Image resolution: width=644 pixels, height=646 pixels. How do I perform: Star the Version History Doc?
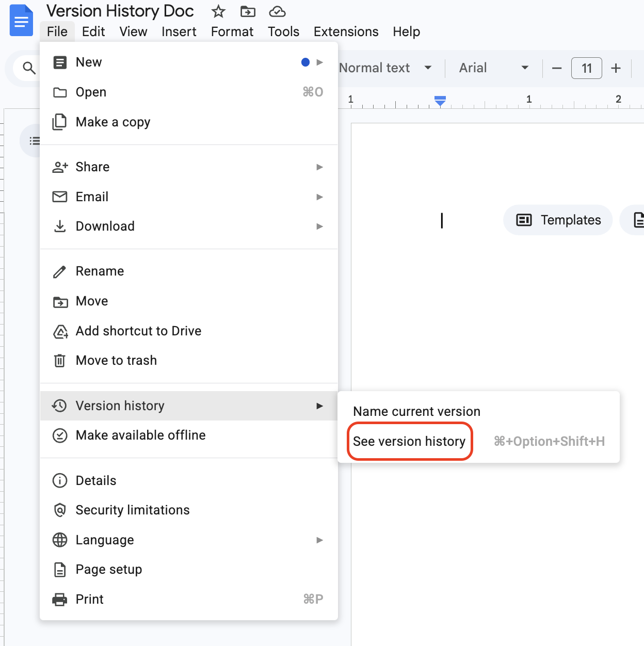click(218, 11)
